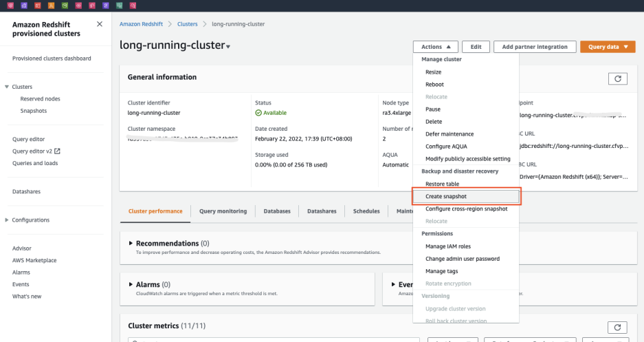Switch to the Schedules tab
Image resolution: width=644 pixels, height=342 pixels.
(366, 211)
